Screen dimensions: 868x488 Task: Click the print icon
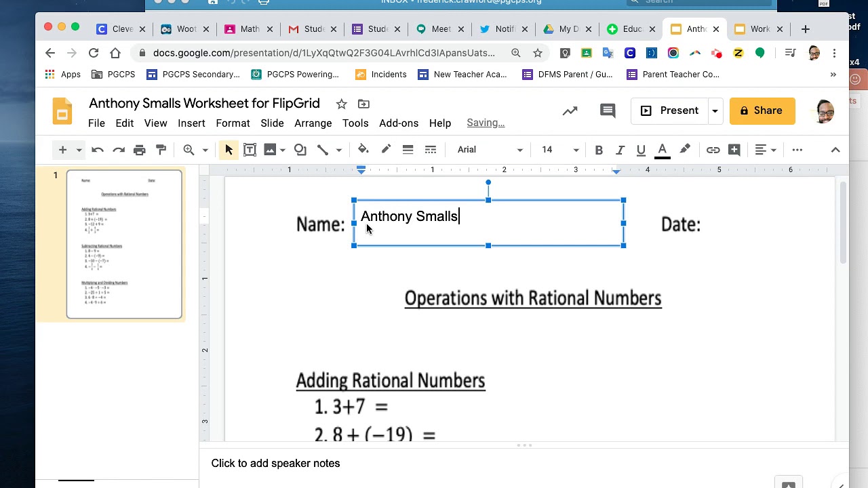click(140, 150)
